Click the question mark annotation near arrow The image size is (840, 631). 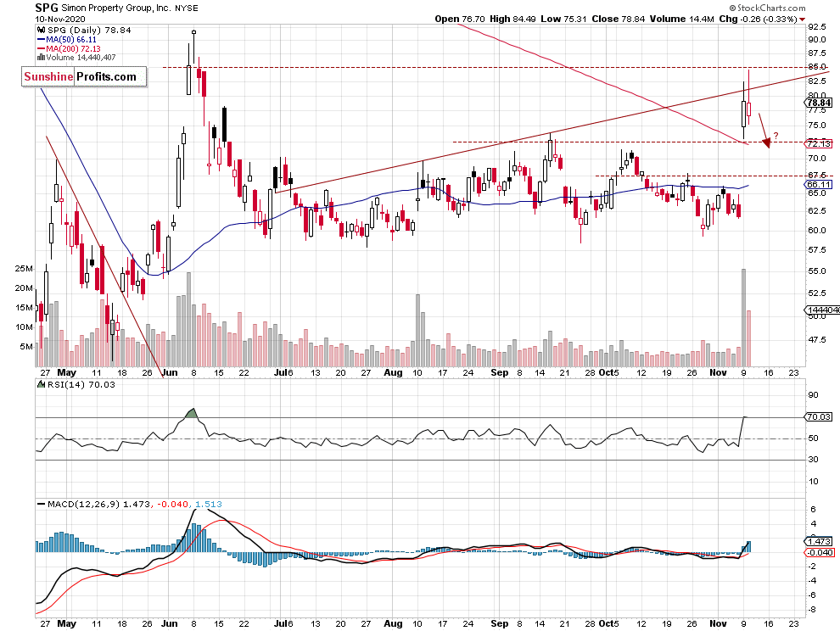click(776, 136)
